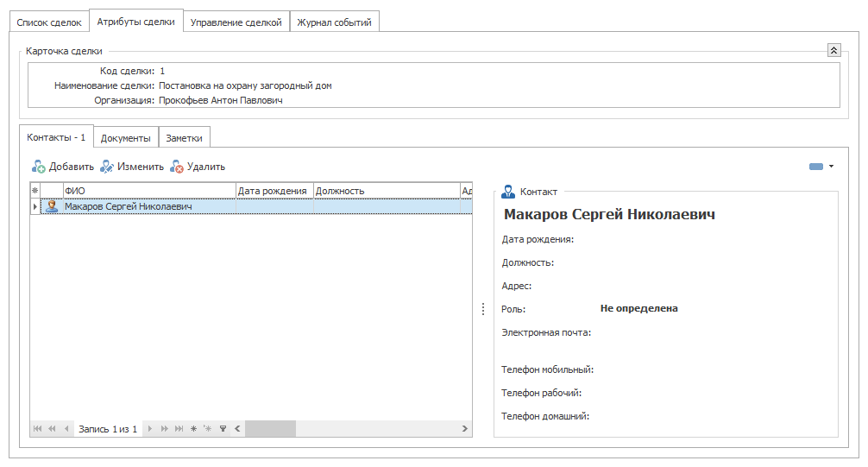
Task: Go to last record
Action: click(x=179, y=428)
